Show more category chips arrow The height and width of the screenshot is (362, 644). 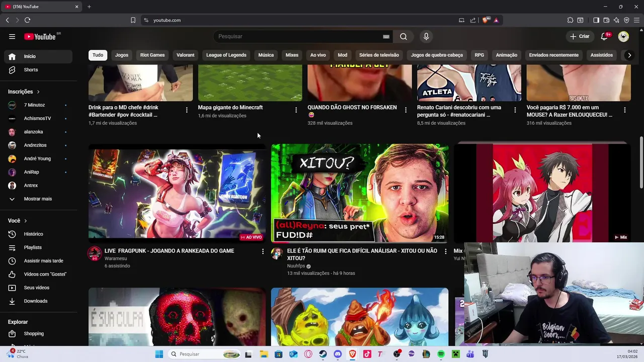[629, 55]
